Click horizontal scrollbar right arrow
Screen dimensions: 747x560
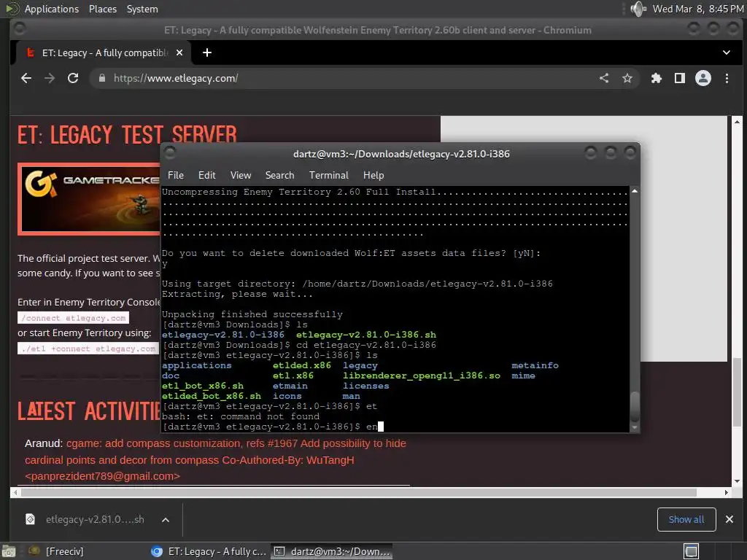(x=726, y=492)
